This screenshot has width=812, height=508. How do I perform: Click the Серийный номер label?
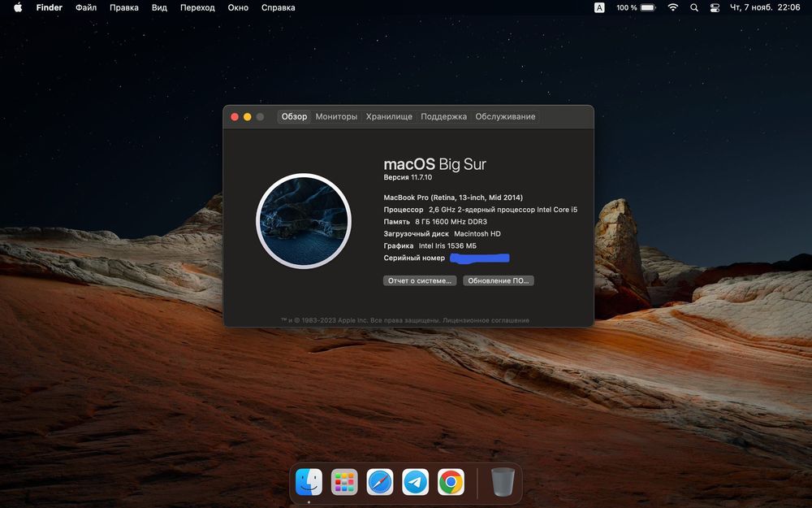414,258
